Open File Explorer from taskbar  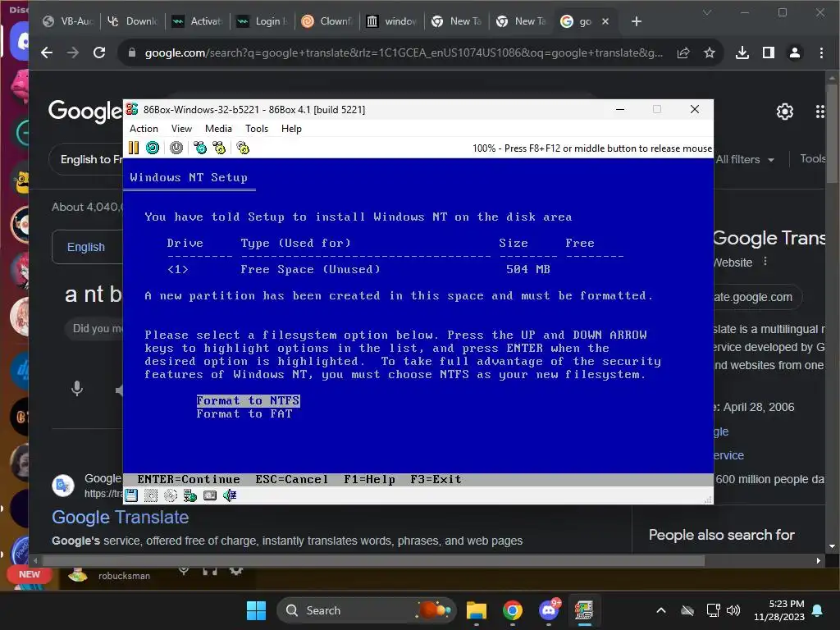click(477, 610)
